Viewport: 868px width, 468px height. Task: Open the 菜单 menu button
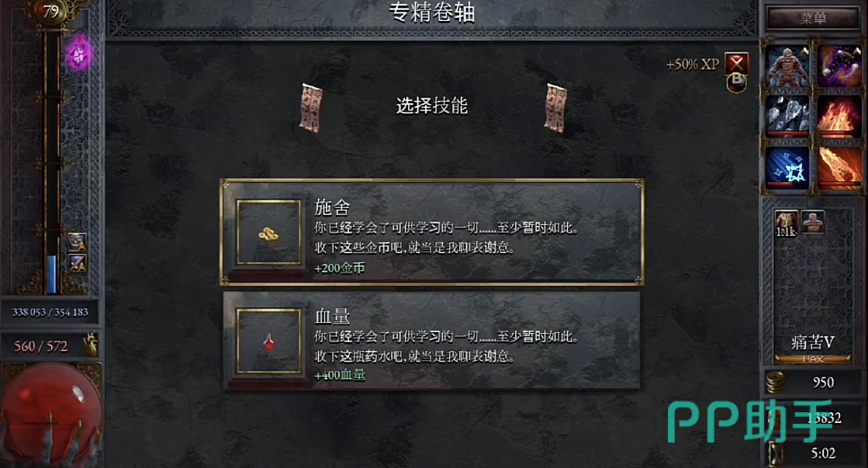(813, 18)
